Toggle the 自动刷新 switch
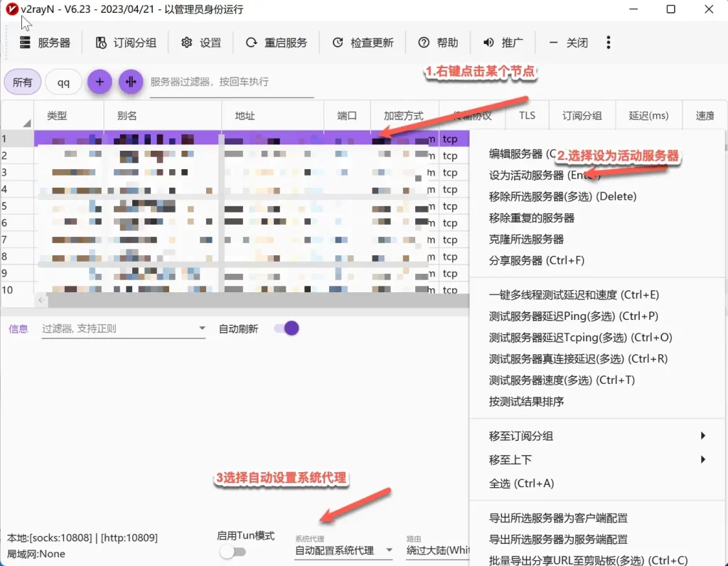The image size is (728, 566). 286,329
